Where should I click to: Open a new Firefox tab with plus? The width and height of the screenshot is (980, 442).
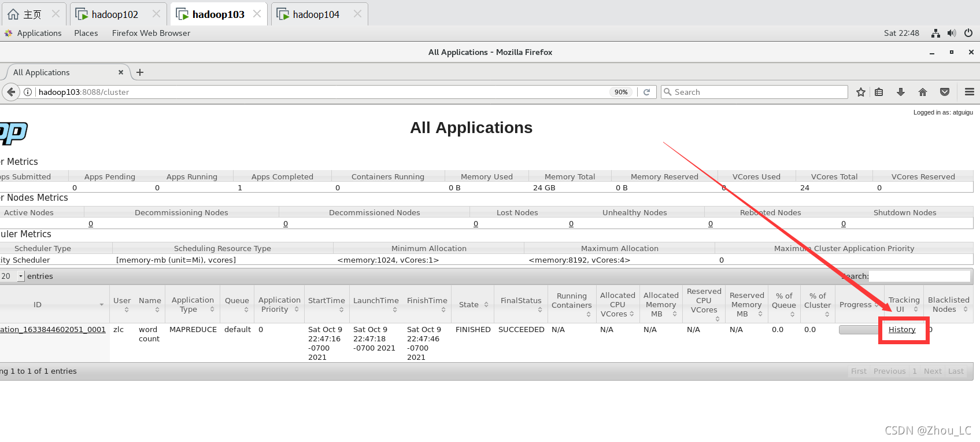[x=140, y=72]
